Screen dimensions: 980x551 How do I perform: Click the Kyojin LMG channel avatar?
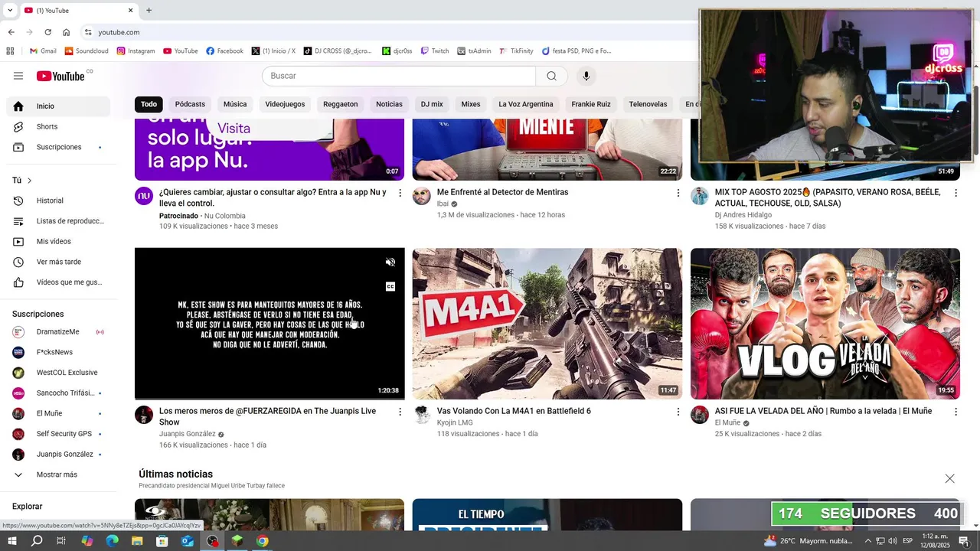tap(422, 415)
